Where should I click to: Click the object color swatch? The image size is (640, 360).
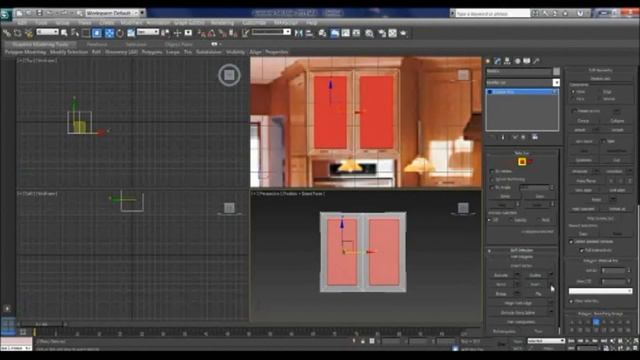556,71
